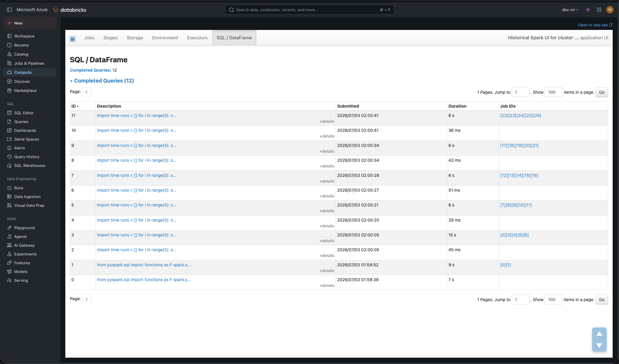Switch to the Storage tab
Screen dimensions: 619x364
click(x=135, y=38)
